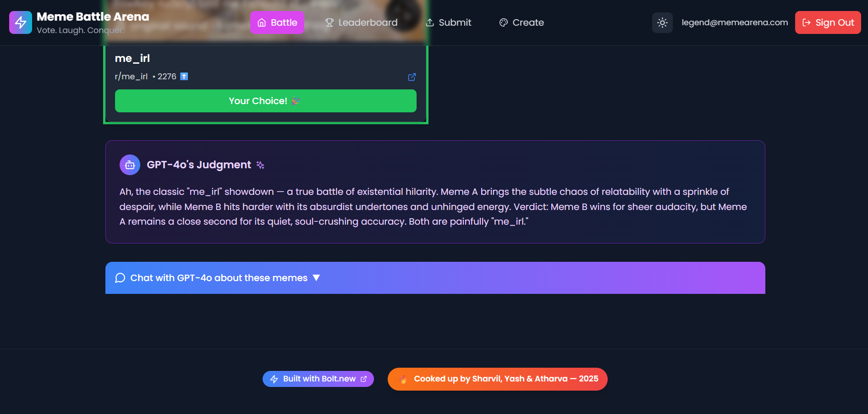Image resolution: width=868 pixels, height=414 pixels.
Task: Click the palette icon next to Create
Action: 504,22
